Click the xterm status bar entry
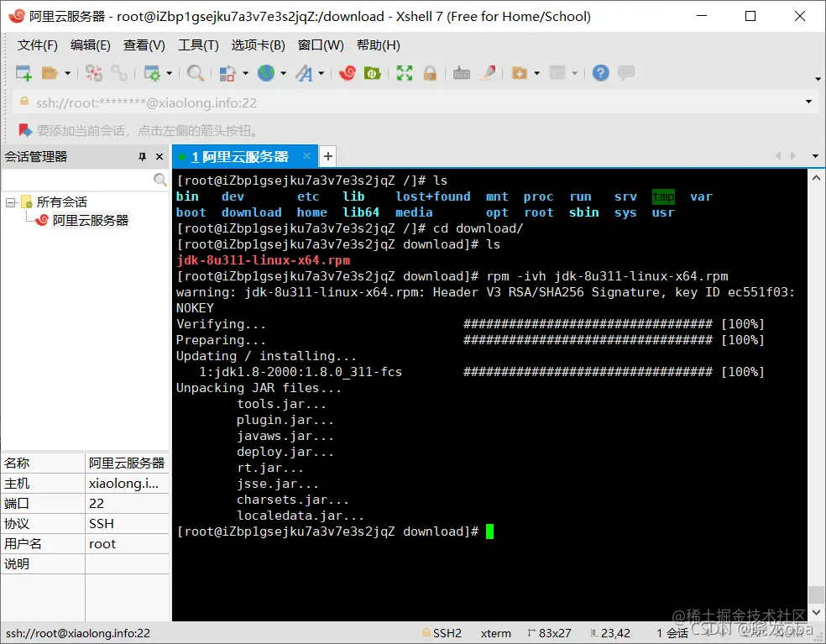Viewport: 826px width, 644px height. click(x=496, y=633)
